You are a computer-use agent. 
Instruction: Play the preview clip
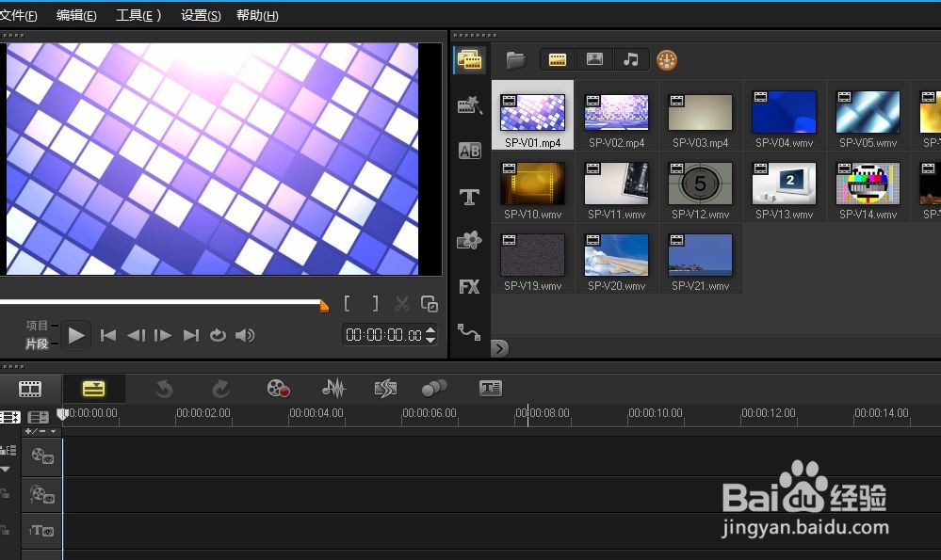75,335
